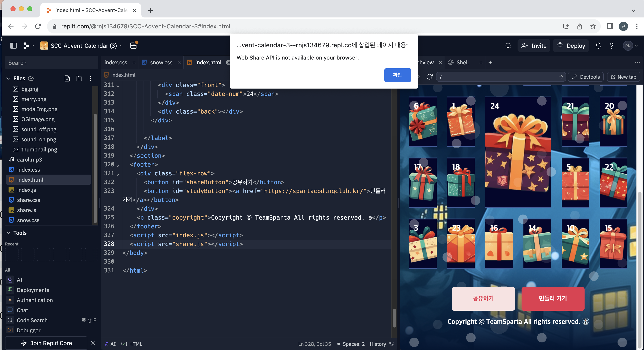Focus the file Search field
This screenshot has height=350, width=644.
point(51,63)
